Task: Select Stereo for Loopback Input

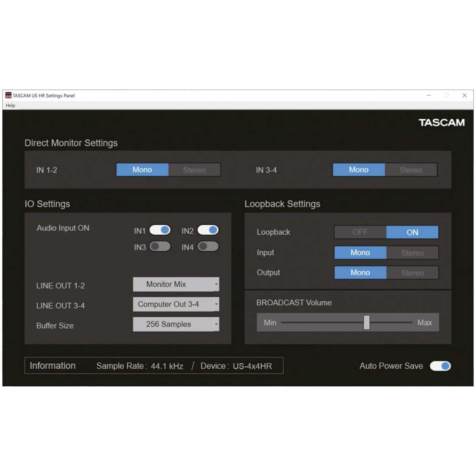Action: click(413, 253)
